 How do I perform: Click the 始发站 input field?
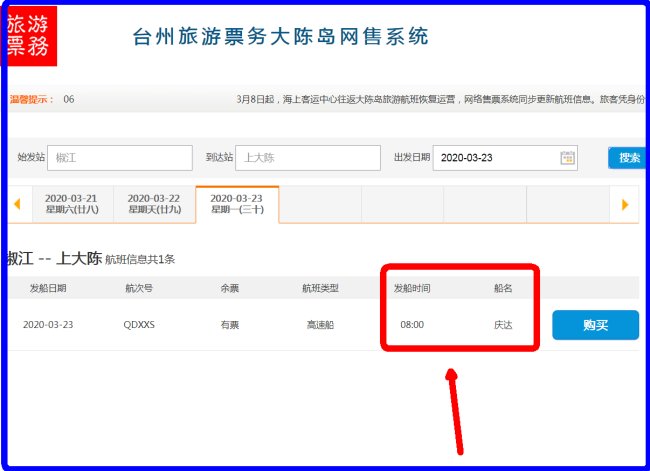pyautogui.click(x=120, y=158)
